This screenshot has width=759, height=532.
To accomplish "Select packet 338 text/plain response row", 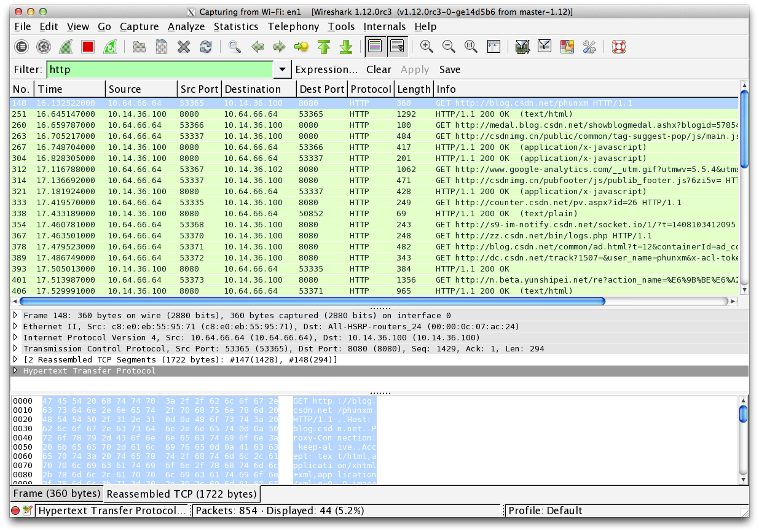I will tap(374, 213).
